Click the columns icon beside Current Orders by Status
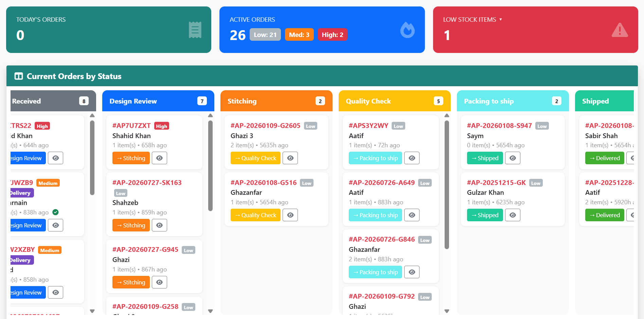The height and width of the screenshot is (319, 644). pyautogui.click(x=19, y=76)
